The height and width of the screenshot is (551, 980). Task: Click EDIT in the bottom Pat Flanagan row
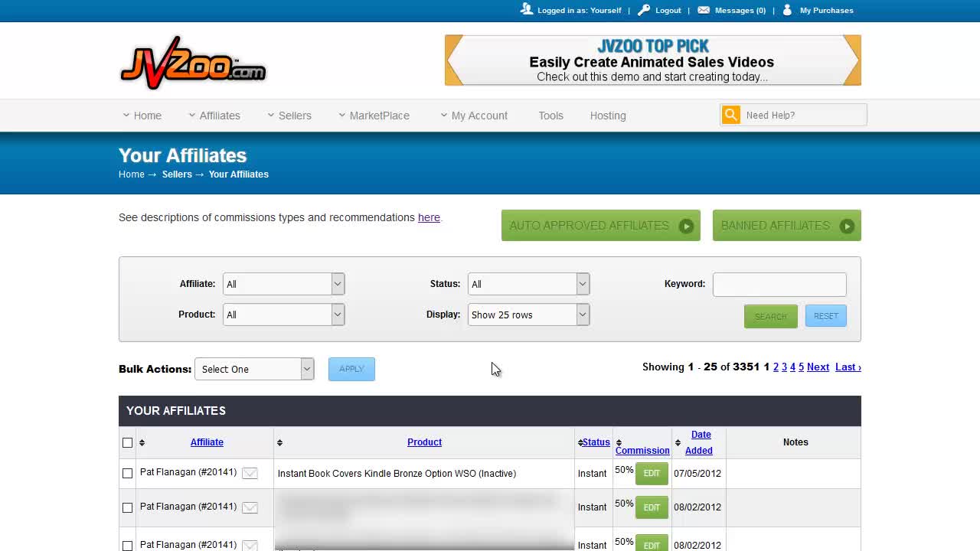pyautogui.click(x=652, y=544)
